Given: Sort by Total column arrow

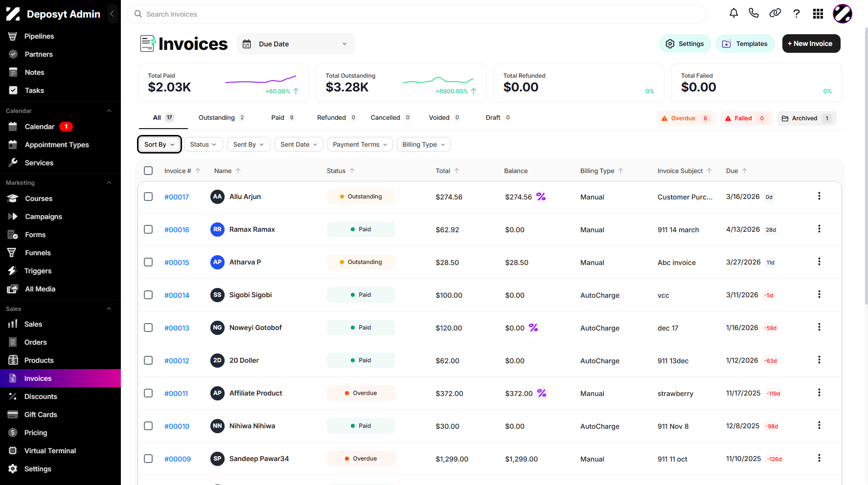Looking at the screenshot, I should (x=457, y=171).
